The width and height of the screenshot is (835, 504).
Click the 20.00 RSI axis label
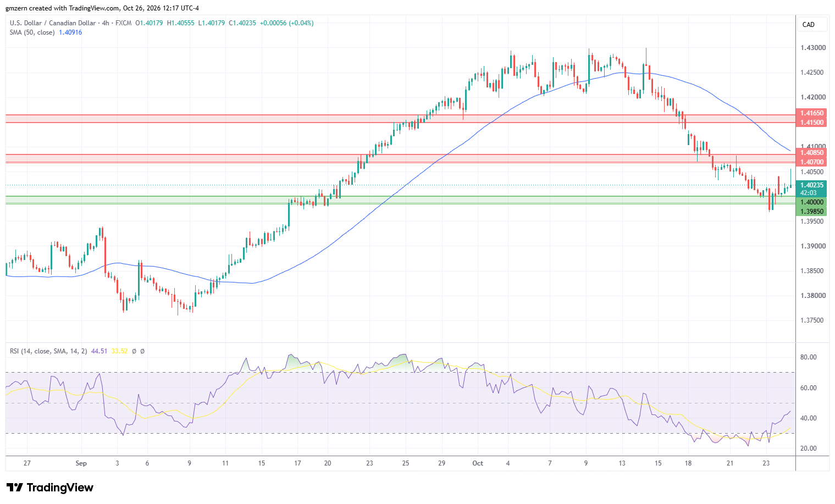(x=809, y=448)
